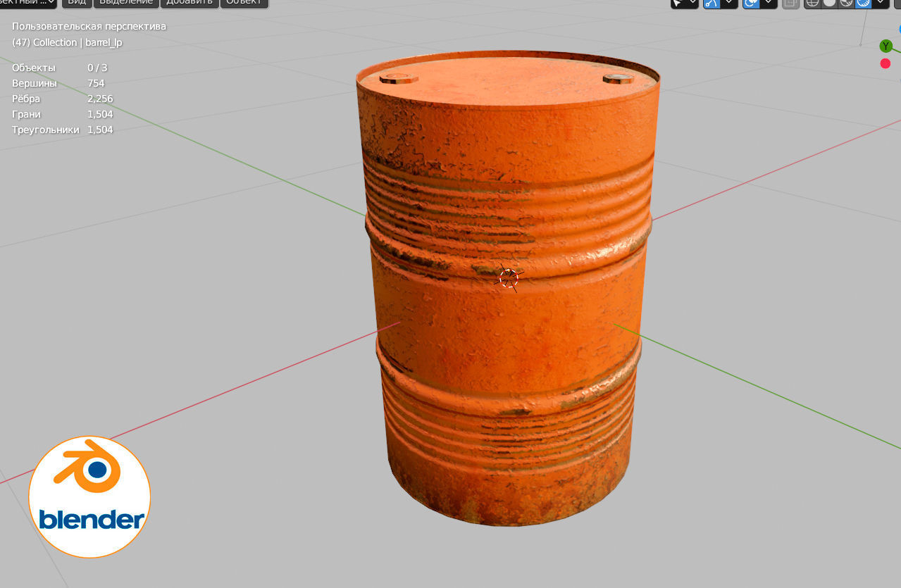This screenshot has height=588, width=901.
Task: Open the Вид menu
Action: click(x=75, y=3)
